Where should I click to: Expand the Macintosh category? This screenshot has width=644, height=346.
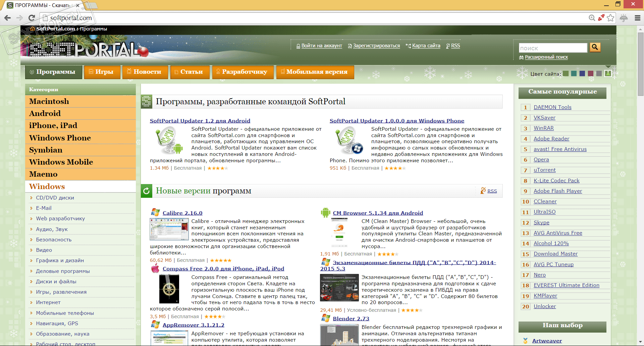pos(80,101)
